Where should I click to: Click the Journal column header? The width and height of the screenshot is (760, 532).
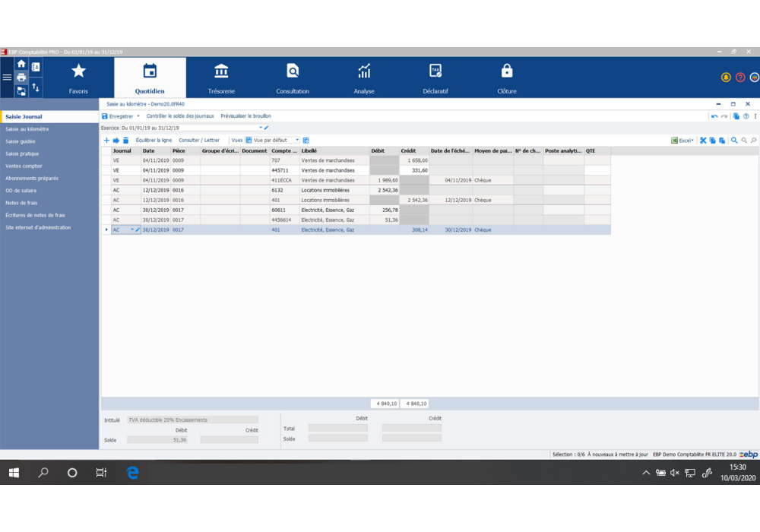[x=126, y=151]
